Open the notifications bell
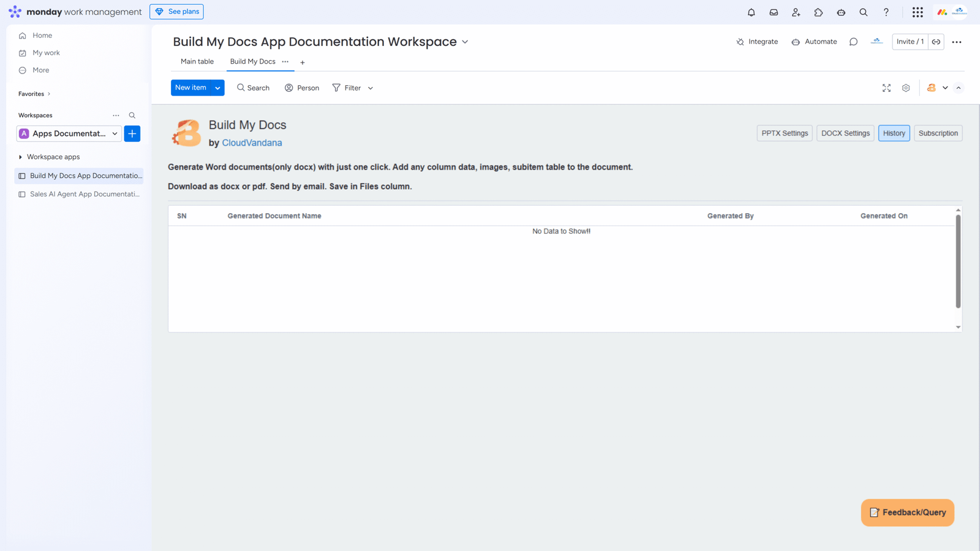The image size is (980, 551). coord(751,12)
